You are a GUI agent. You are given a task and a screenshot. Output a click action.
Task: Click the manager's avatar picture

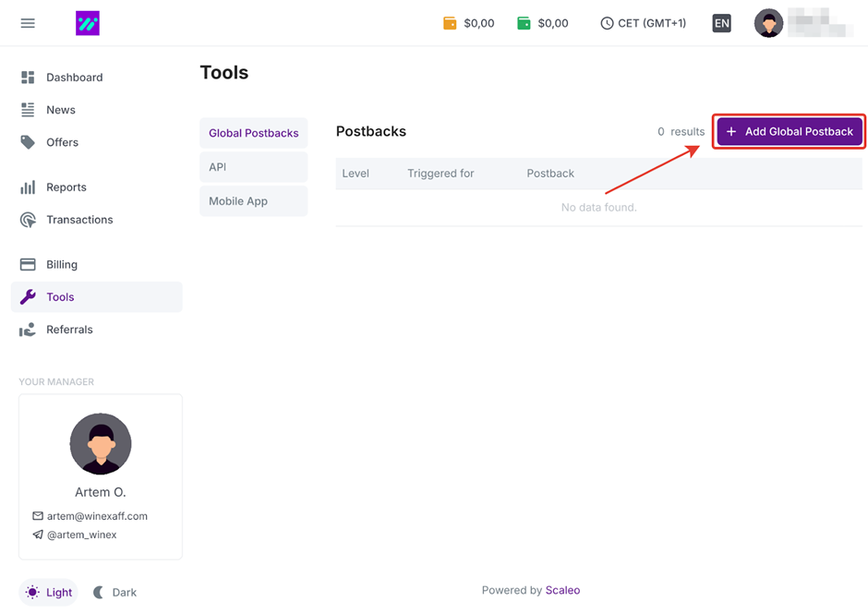(x=101, y=444)
